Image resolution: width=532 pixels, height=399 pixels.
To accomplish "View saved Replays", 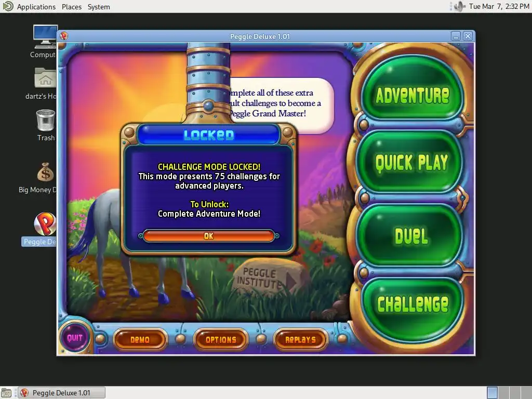I will point(301,339).
